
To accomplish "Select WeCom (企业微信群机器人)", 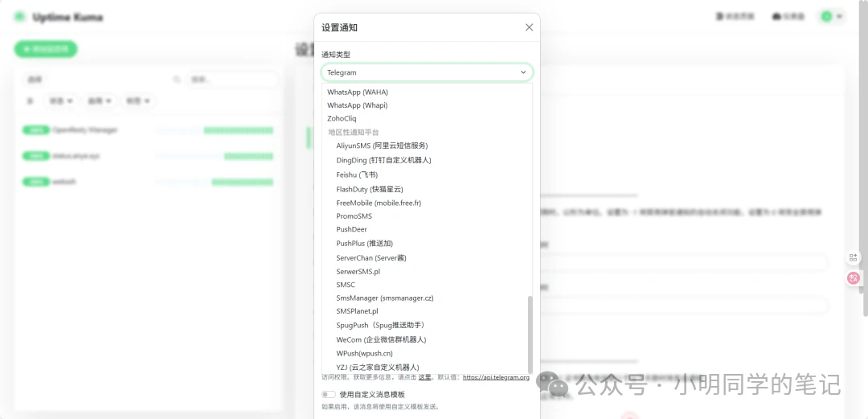I will point(382,339).
